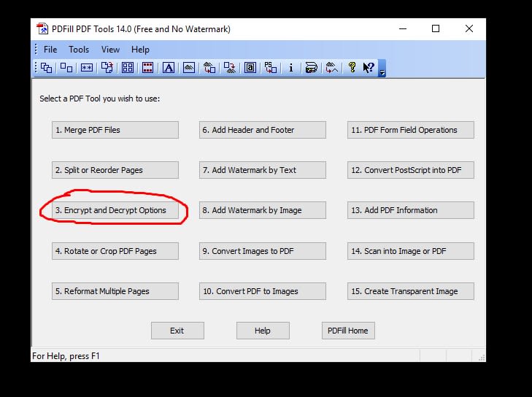This screenshot has height=397, width=532.
Task: Launch 10. Convert PDF to Images
Action: pyautogui.click(x=263, y=291)
